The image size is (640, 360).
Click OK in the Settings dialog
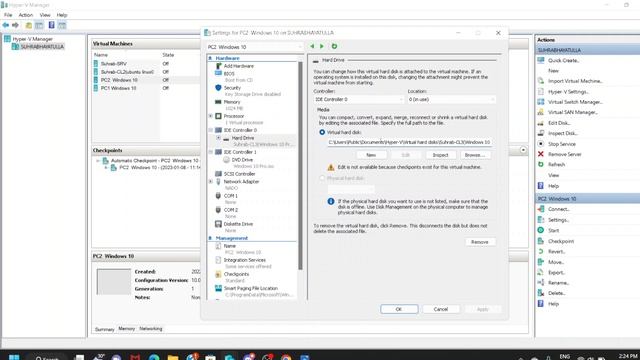(399, 309)
